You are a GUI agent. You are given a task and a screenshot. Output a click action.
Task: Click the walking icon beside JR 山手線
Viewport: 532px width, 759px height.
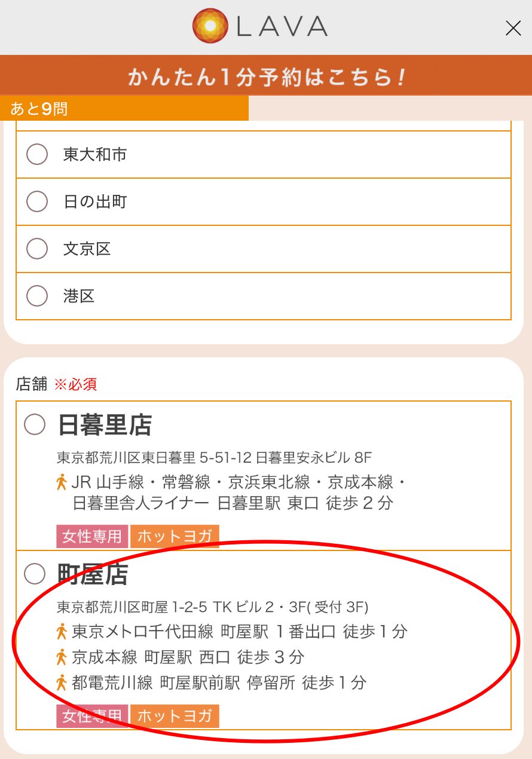click(61, 482)
